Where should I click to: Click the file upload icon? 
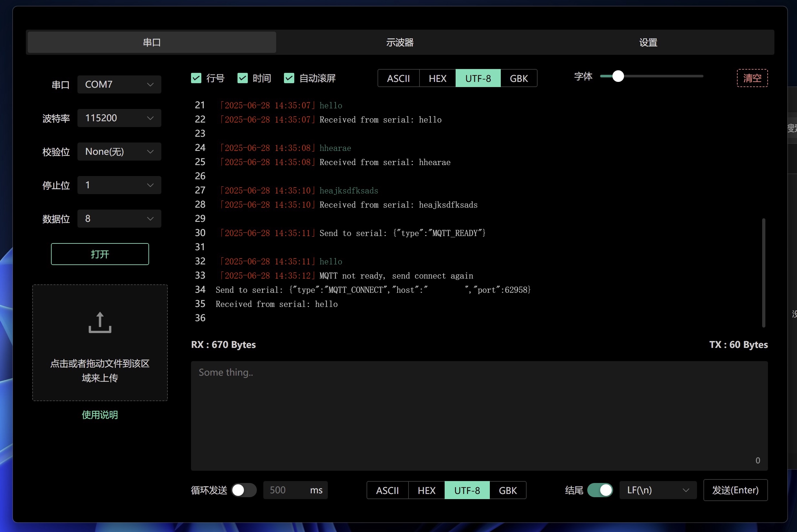pos(99,322)
